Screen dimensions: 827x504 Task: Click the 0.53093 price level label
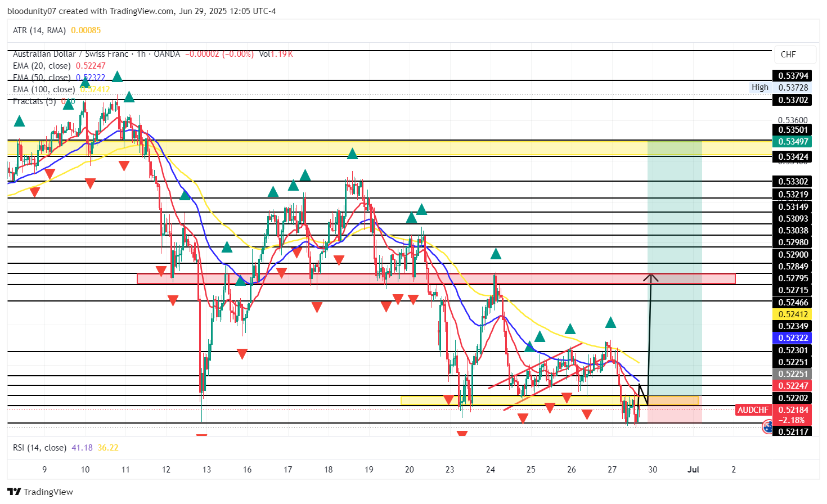tap(793, 219)
